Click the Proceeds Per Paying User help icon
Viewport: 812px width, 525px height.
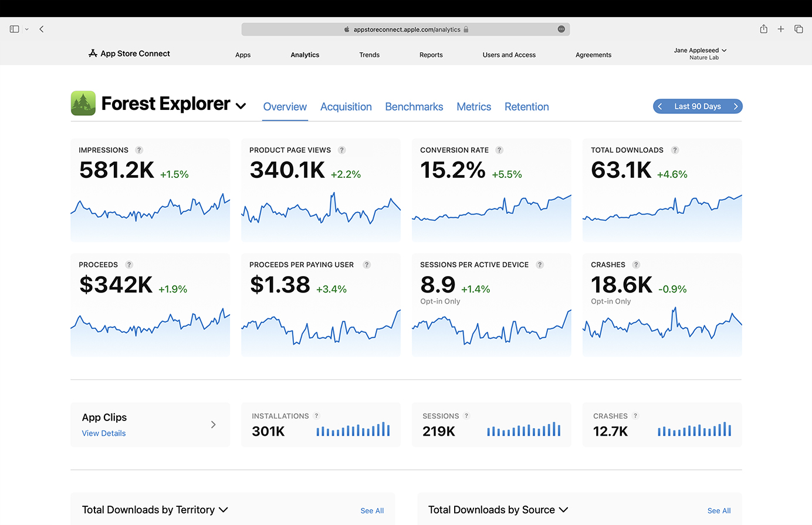coord(367,265)
